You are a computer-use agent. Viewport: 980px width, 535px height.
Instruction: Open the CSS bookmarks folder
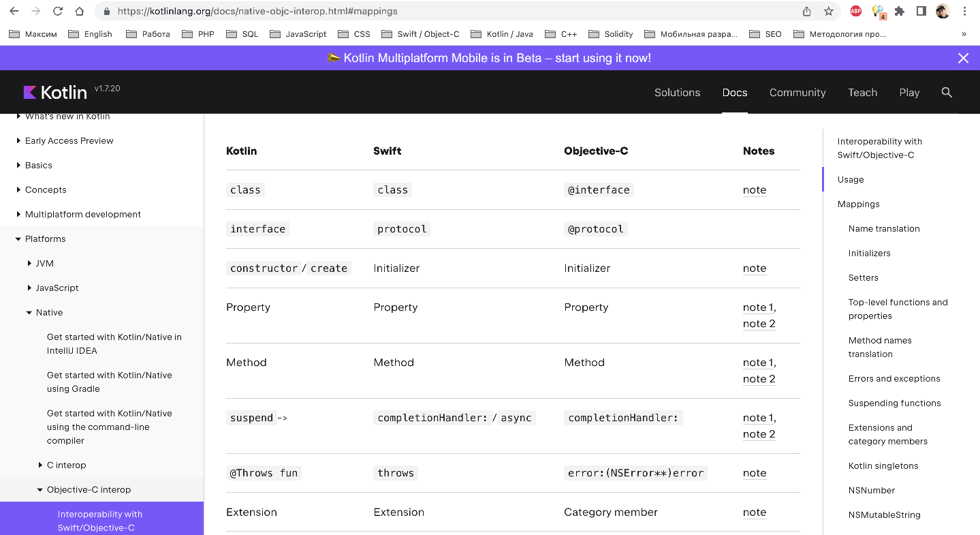pos(354,34)
